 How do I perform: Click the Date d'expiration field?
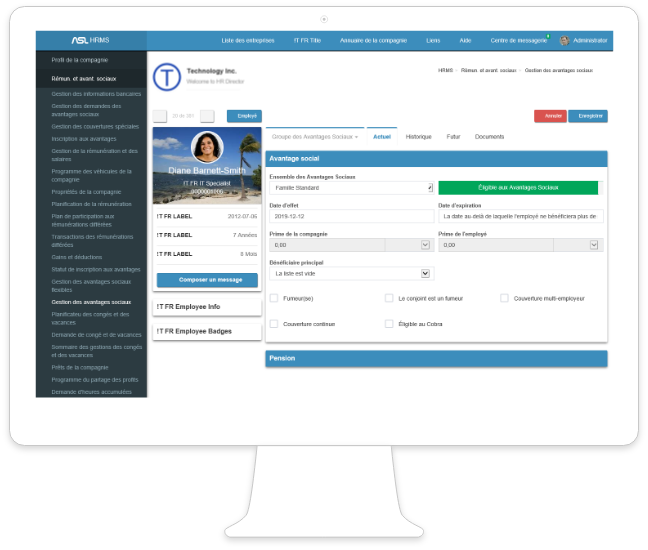(x=521, y=216)
